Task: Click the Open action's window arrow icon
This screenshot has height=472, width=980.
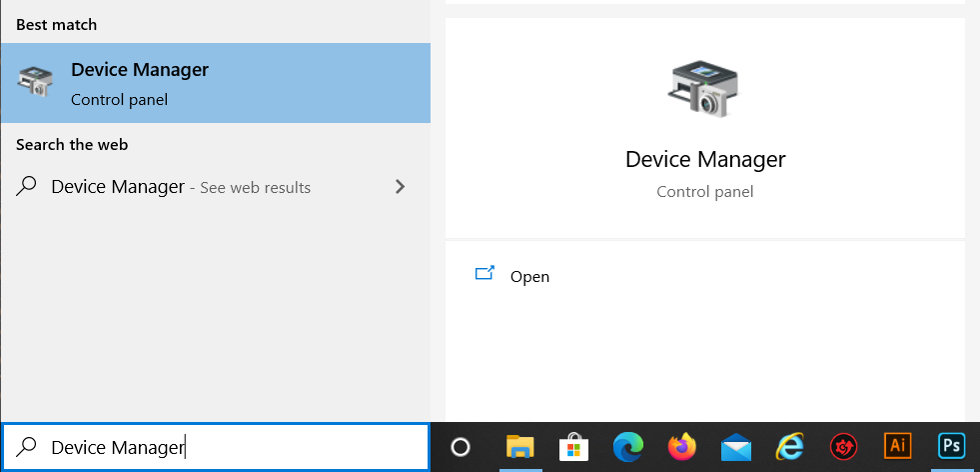Action: (x=485, y=273)
